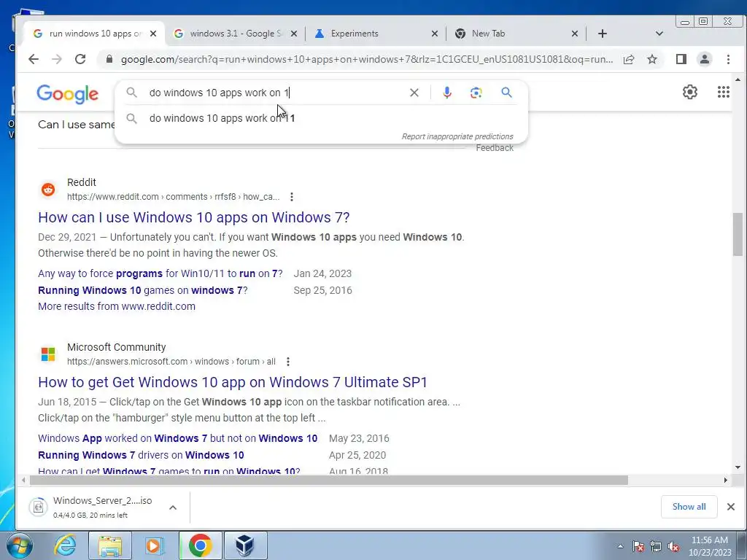Expand download options for Windows_Server iso

coord(173,507)
